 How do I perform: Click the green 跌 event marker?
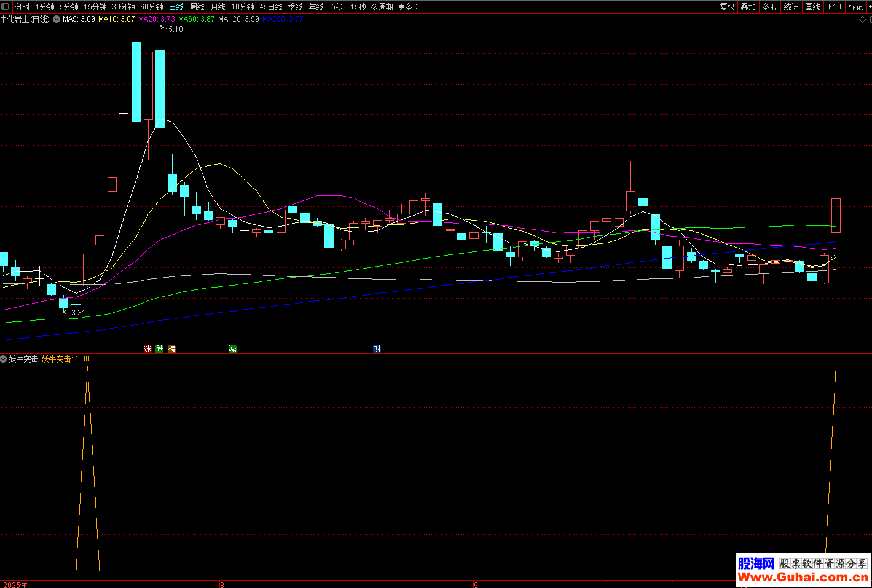coord(160,348)
